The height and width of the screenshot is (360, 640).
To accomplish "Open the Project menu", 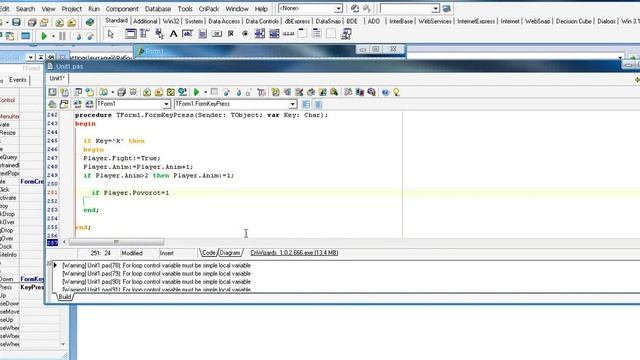I will (x=71, y=9).
